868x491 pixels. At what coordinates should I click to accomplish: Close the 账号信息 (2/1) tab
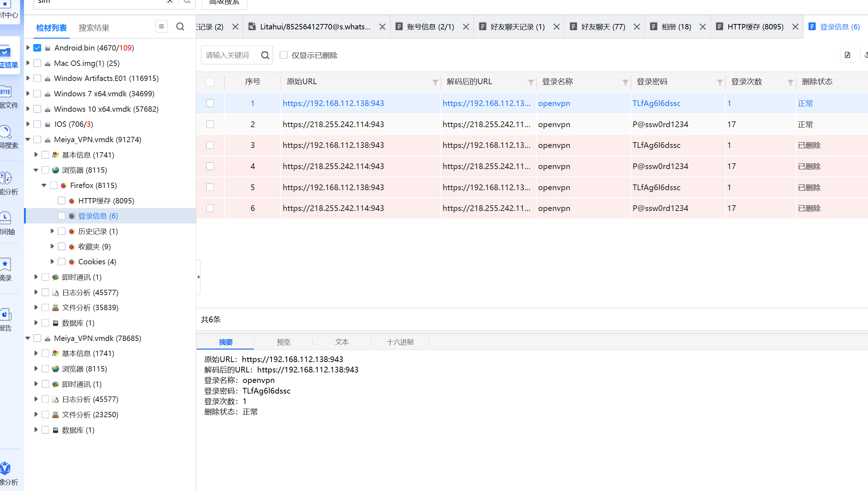click(x=466, y=27)
